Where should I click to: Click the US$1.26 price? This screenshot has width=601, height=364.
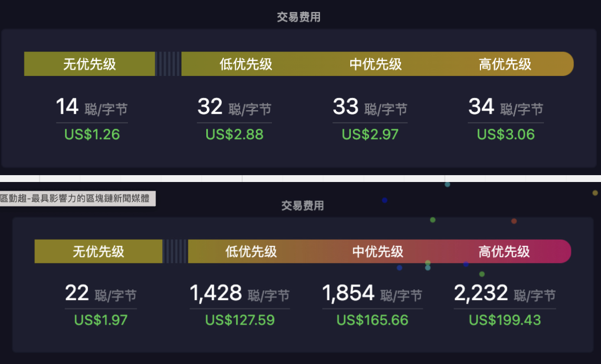tap(92, 134)
